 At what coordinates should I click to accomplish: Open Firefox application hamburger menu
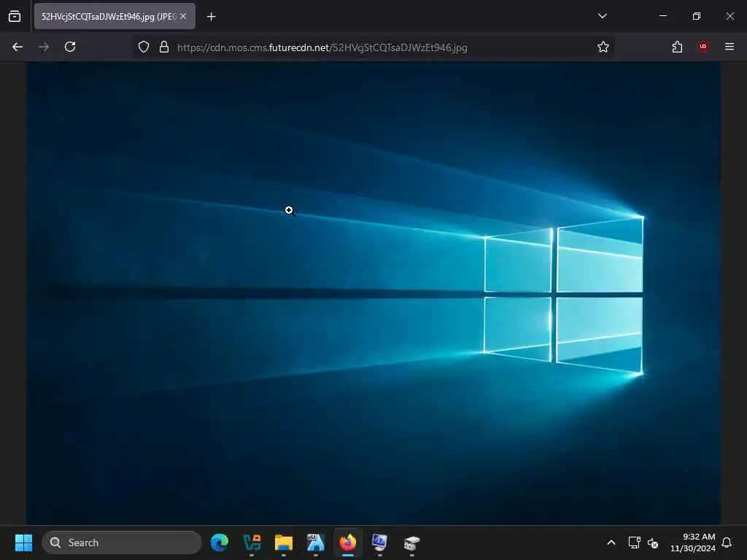(x=729, y=47)
